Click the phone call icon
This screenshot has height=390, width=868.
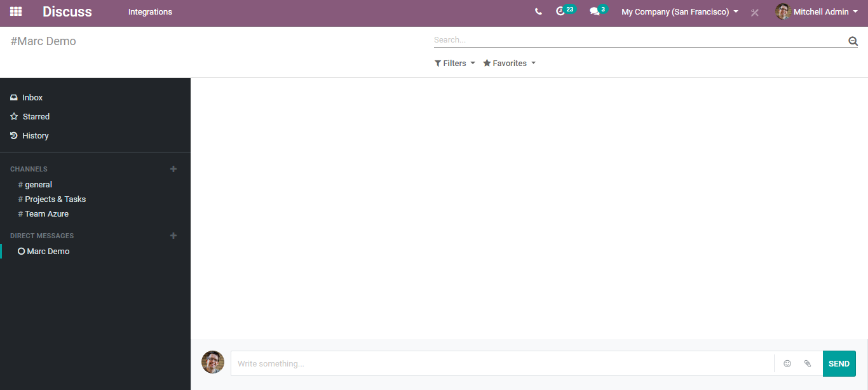[538, 11]
